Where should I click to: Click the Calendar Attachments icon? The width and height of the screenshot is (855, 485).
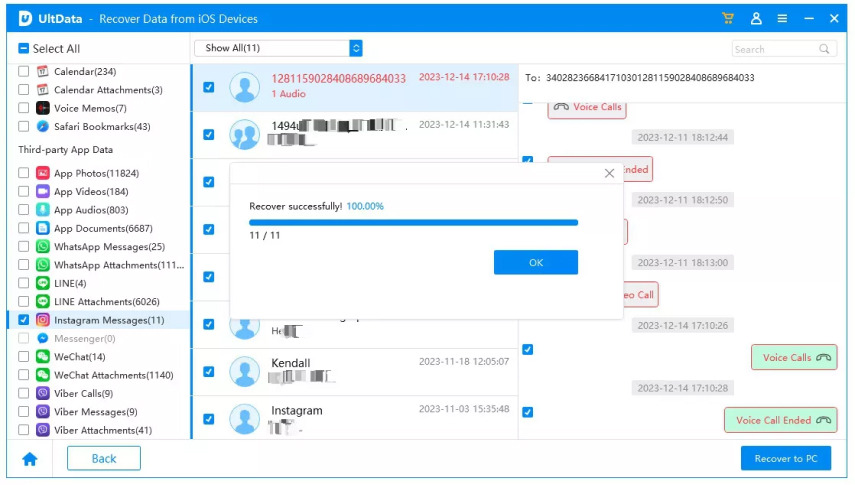[x=43, y=89]
